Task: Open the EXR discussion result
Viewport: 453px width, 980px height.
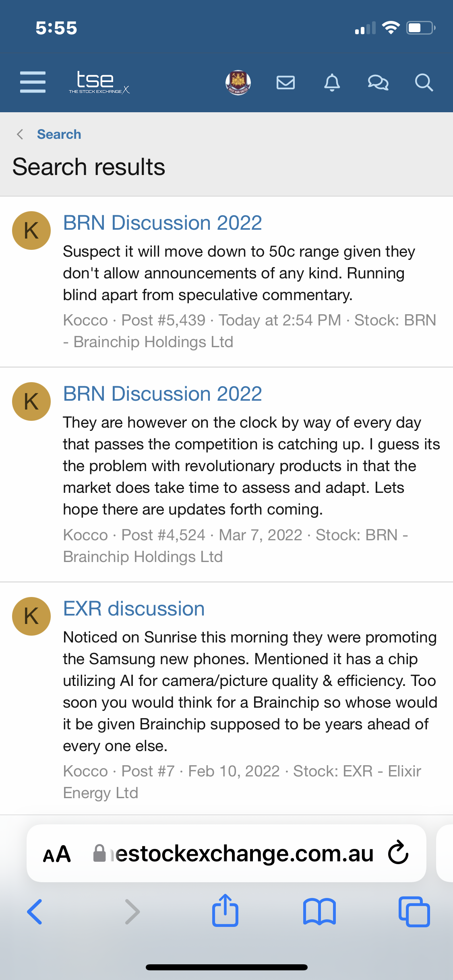Action: click(x=134, y=609)
